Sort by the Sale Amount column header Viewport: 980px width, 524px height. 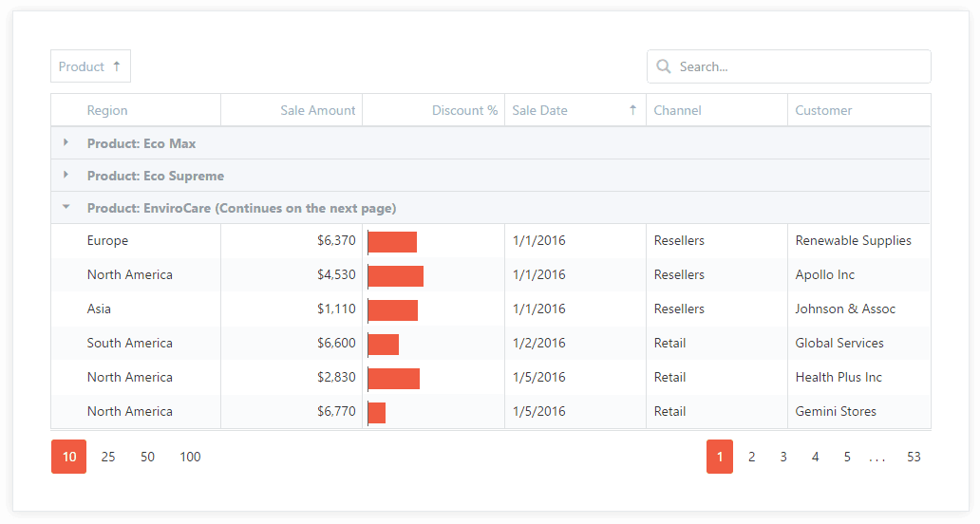click(x=292, y=110)
